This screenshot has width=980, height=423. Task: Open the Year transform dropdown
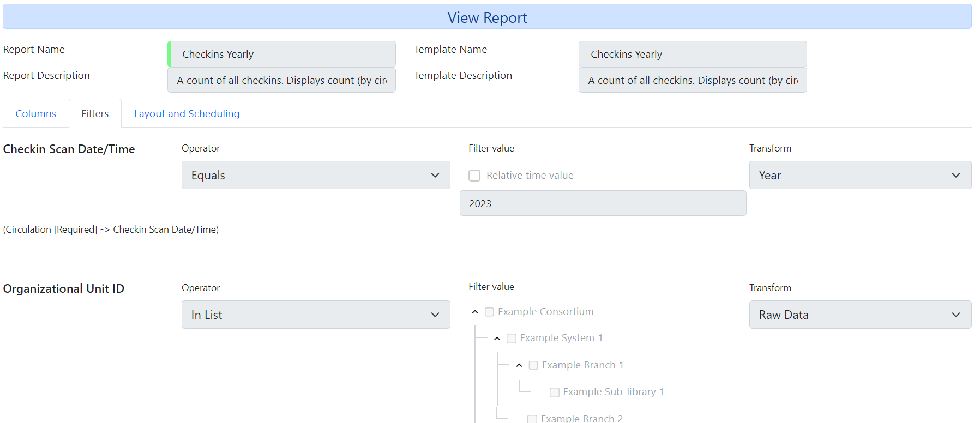coord(860,175)
